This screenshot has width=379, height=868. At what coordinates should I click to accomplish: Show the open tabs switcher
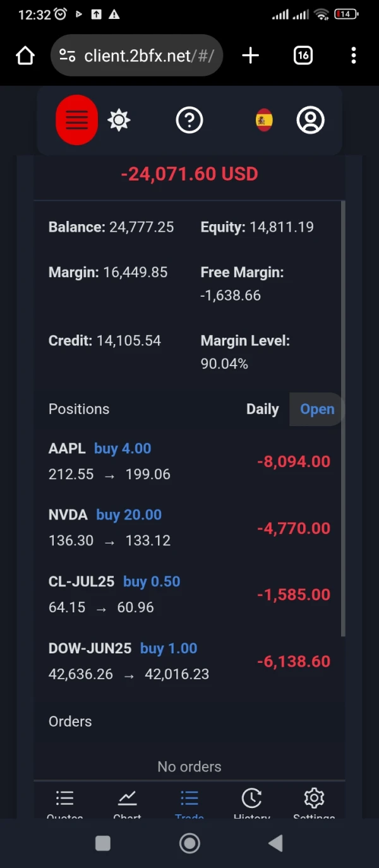pos(303,56)
